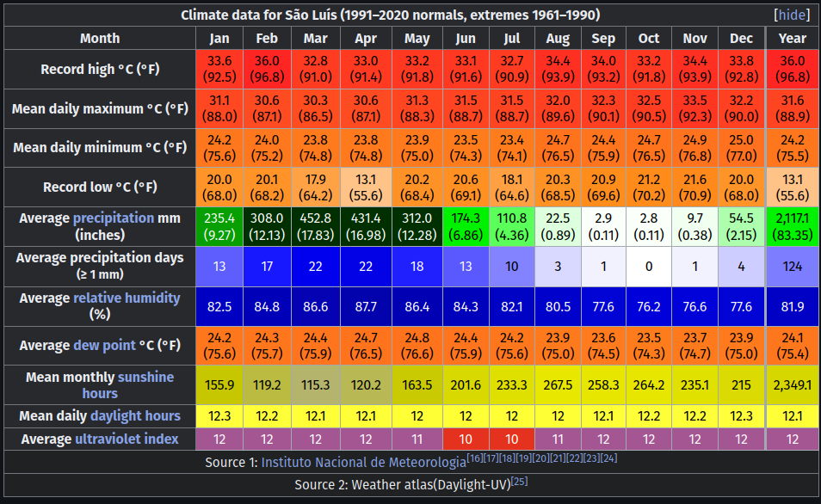Click April relative humidity cell '87.7'
The image size is (821, 504).
[366, 306]
